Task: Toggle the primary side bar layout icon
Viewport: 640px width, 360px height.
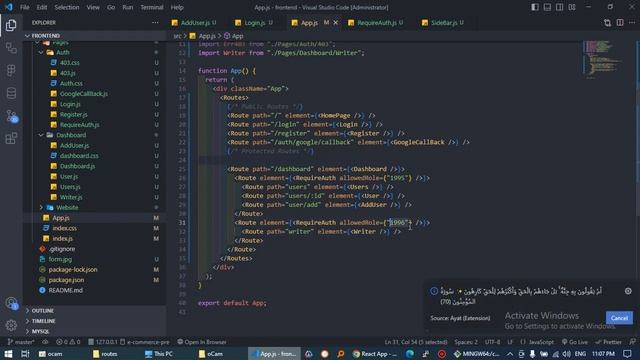Action: [535, 7]
